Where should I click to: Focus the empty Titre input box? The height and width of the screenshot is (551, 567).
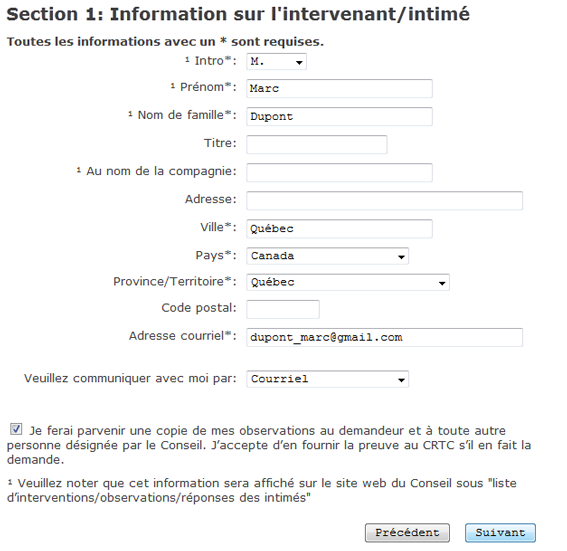(x=317, y=145)
